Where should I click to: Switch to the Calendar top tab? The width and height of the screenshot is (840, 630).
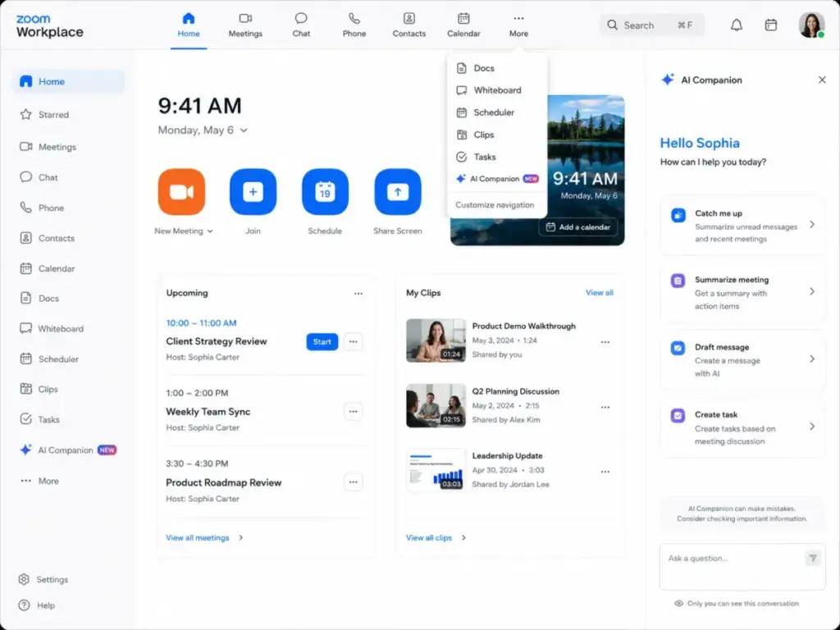point(463,25)
